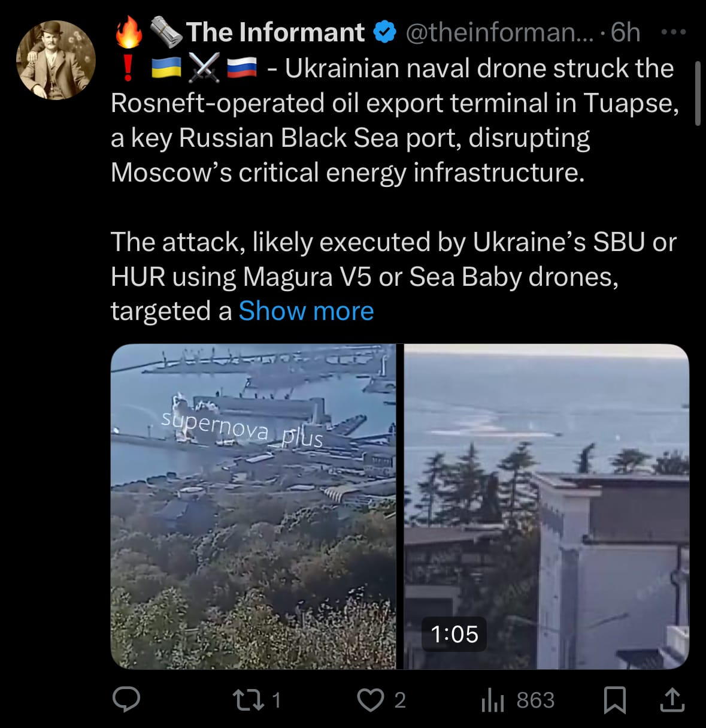Tap the share upload arrow icon

(672, 700)
